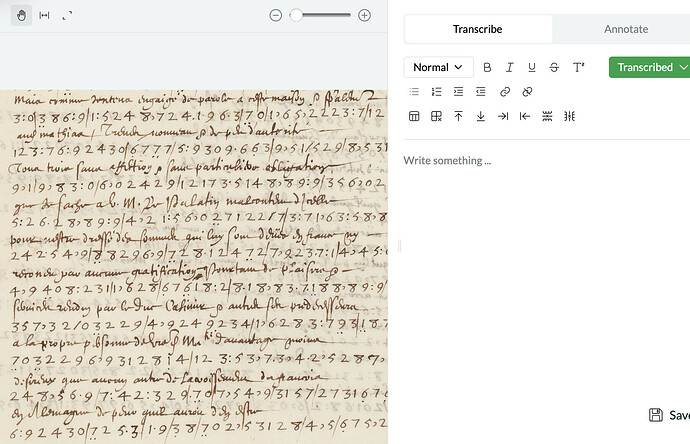690x444 pixels.
Task: Toggle bold formatting
Action: pos(488,68)
